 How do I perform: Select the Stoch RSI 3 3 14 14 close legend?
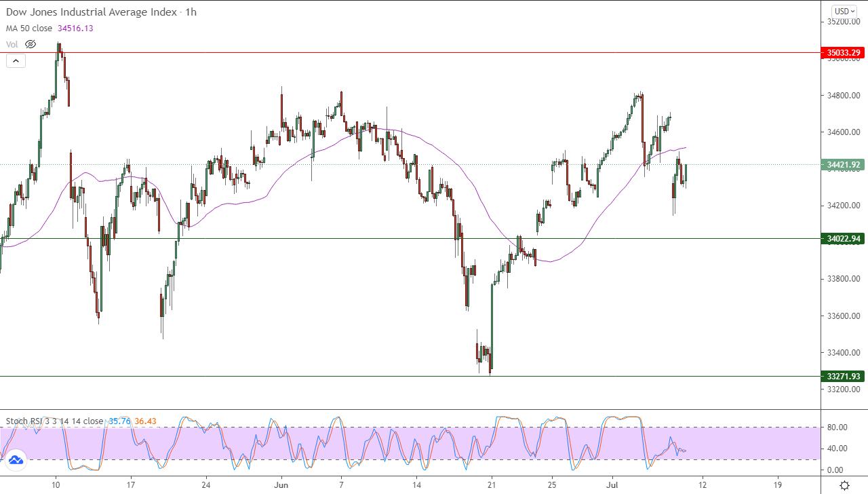(x=55, y=421)
